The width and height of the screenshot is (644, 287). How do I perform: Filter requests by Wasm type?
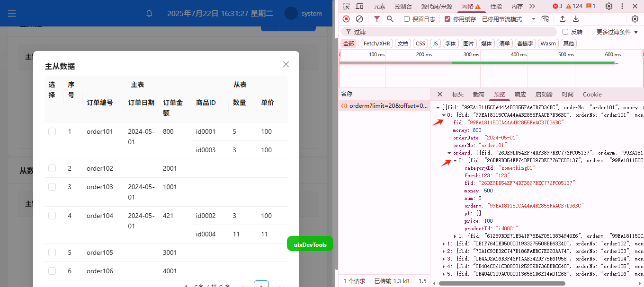(x=548, y=43)
